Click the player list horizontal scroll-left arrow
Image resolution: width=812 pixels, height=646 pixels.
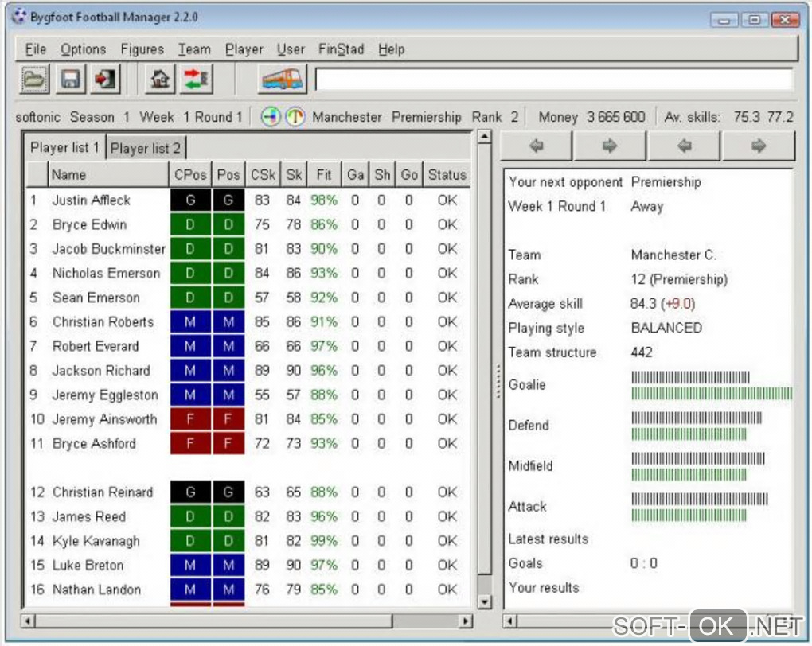(x=28, y=620)
